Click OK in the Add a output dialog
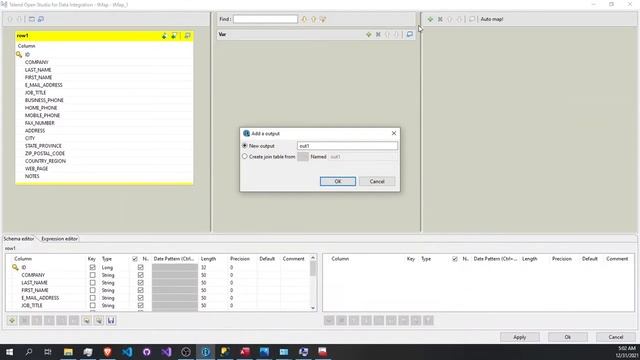Screen dimensions: 640x360 (338, 181)
